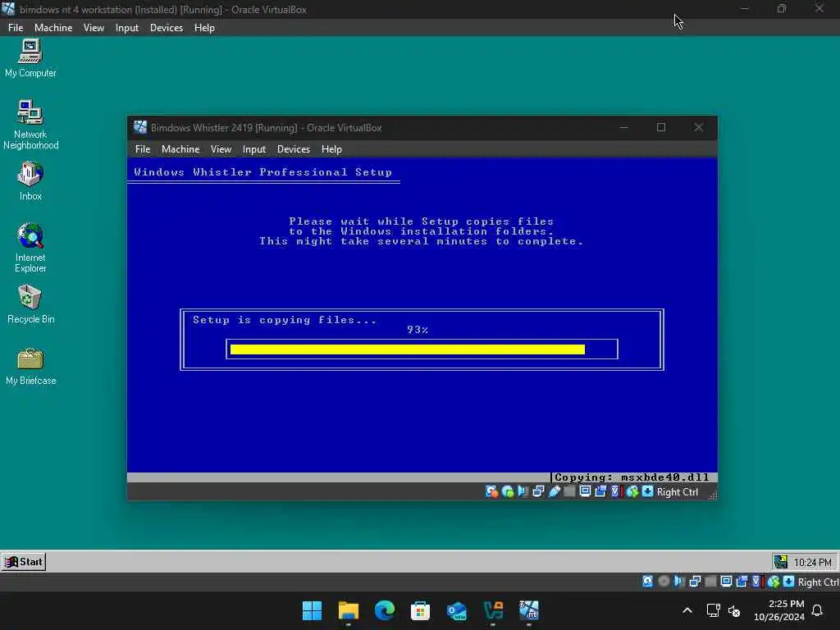Click recording indicator in Whistler VM status bar
The height and width of the screenshot is (630, 840).
[x=600, y=491]
